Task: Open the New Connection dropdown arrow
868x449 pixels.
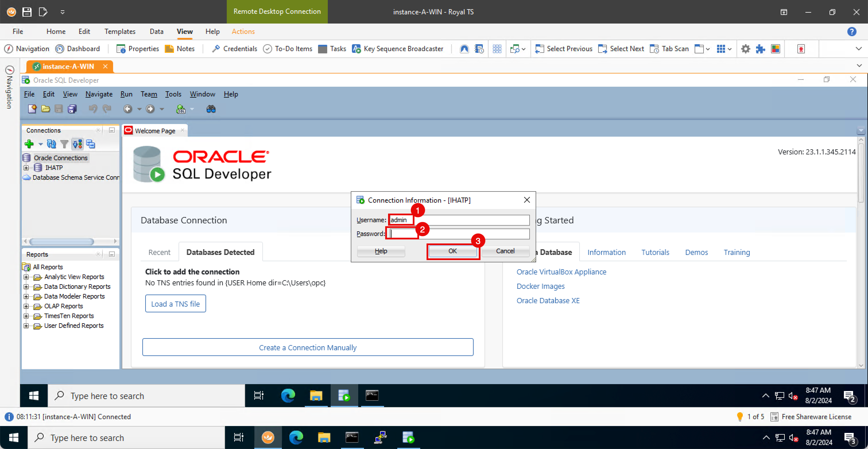Action: [40, 144]
